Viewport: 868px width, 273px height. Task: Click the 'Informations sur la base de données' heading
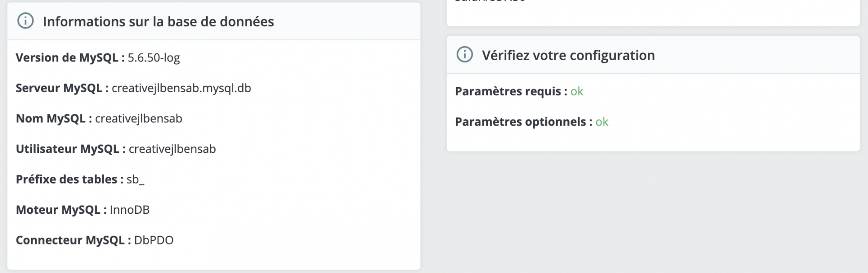158,22
